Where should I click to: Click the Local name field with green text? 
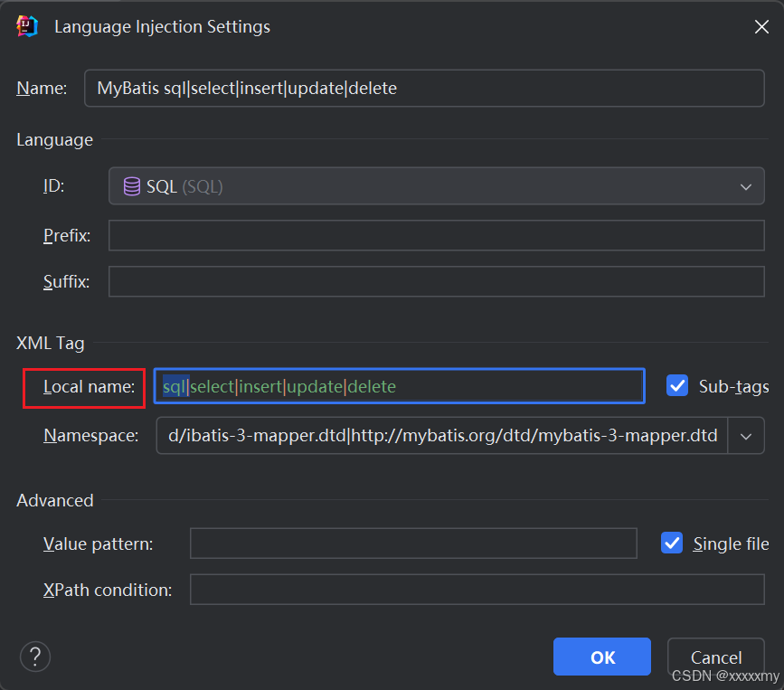pos(398,385)
